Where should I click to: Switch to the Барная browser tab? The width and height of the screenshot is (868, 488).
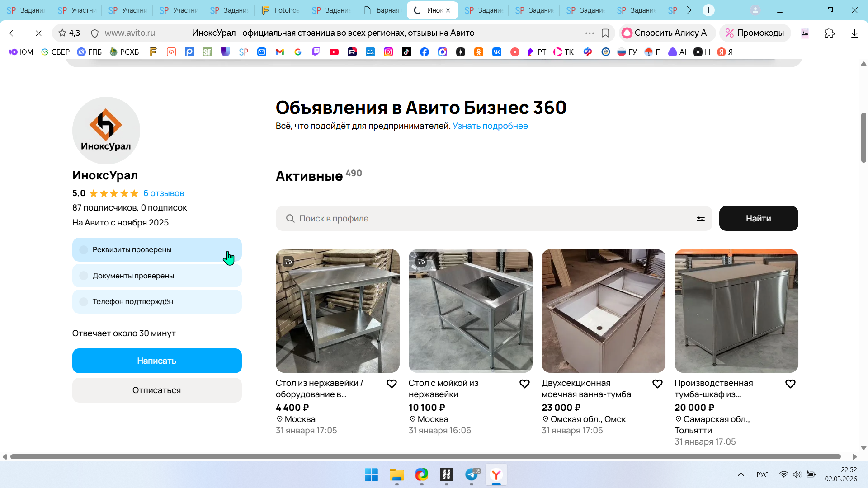pyautogui.click(x=382, y=10)
